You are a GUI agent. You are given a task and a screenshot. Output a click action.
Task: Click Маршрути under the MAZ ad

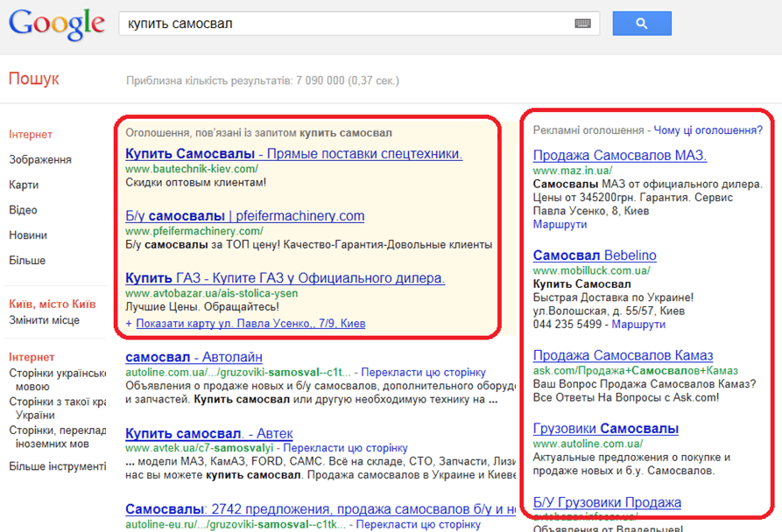point(560,225)
